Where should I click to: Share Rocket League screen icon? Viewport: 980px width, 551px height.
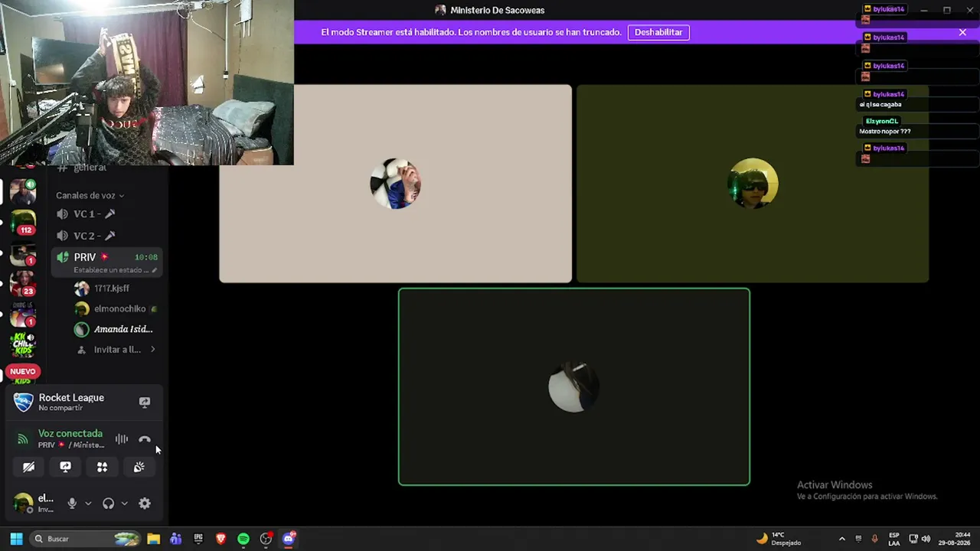pyautogui.click(x=144, y=402)
